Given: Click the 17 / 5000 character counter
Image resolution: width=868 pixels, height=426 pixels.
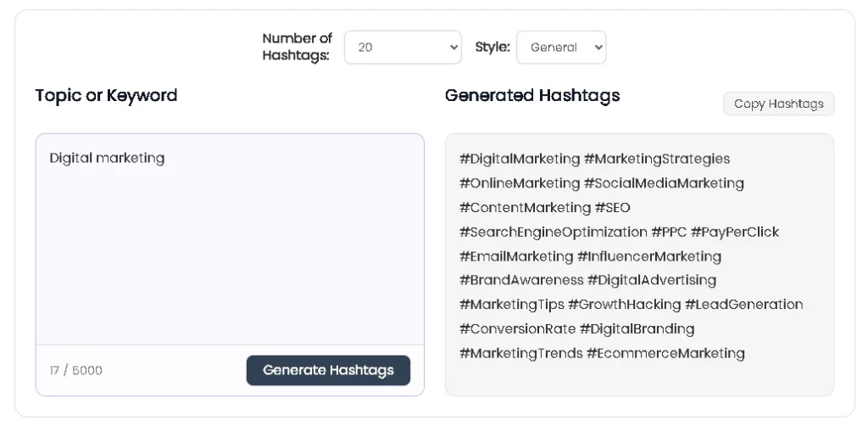Looking at the screenshot, I should (x=76, y=370).
